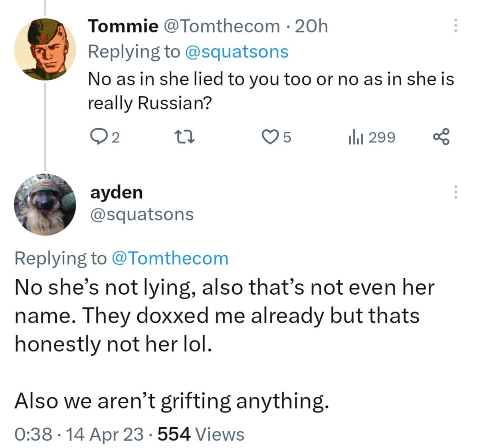Open ayden's dog profile picture
This screenshot has height=448, width=479.
tap(45, 204)
